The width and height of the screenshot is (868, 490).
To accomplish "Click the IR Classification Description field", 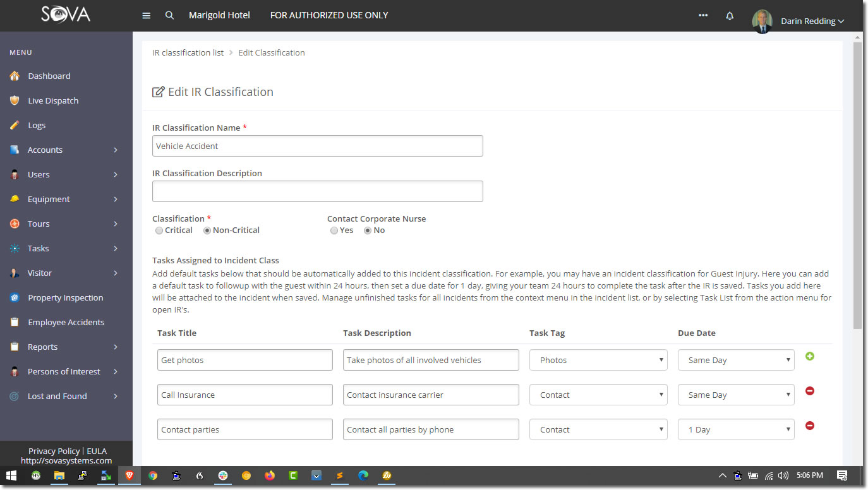I will click(318, 191).
